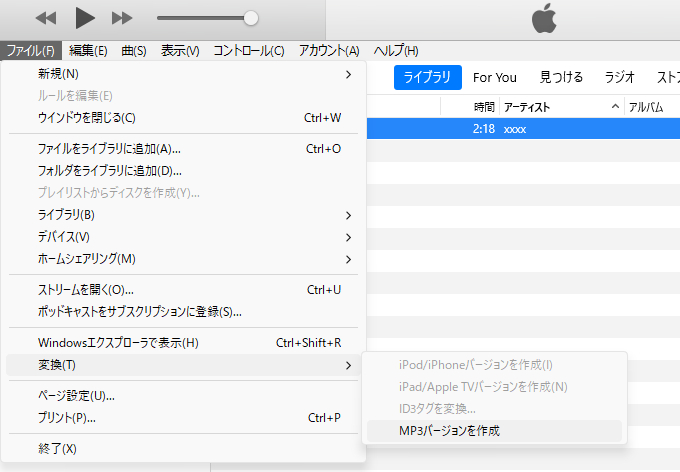Click the play button
The image size is (680, 472).
click(85, 18)
